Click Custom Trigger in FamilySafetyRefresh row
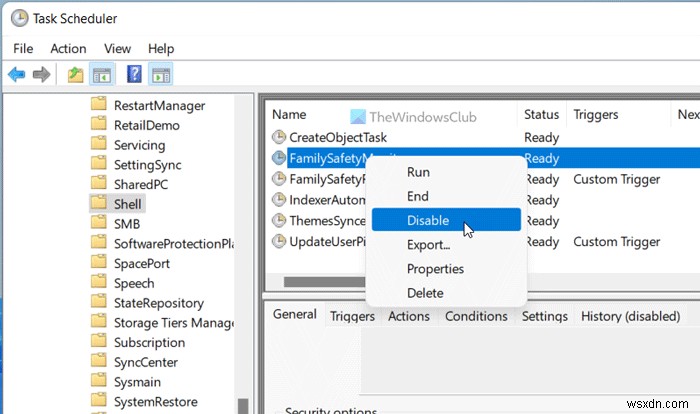 617,179
